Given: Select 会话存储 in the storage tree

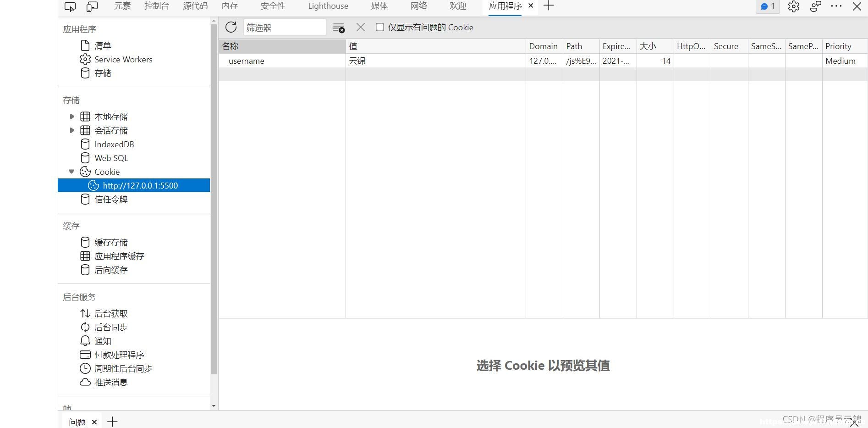Looking at the screenshot, I should pos(111,130).
